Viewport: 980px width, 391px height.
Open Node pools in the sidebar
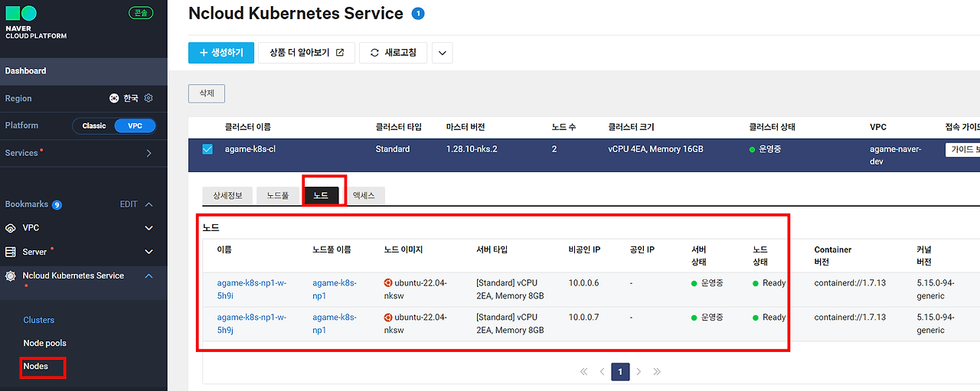click(x=45, y=343)
